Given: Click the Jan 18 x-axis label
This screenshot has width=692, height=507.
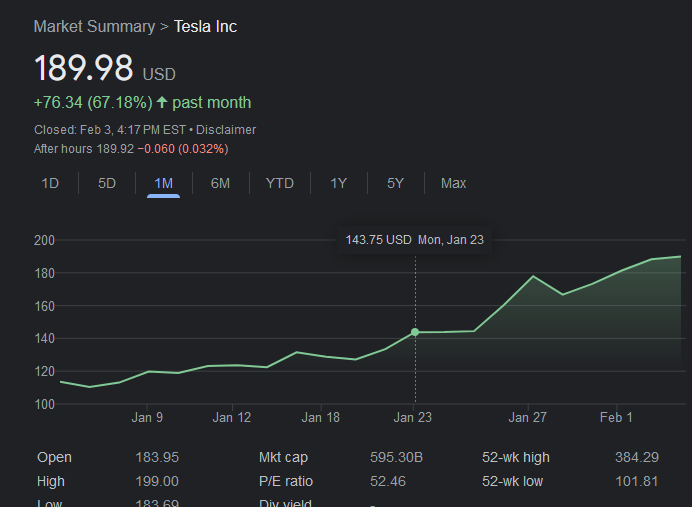Looking at the screenshot, I should click(320, 417).
